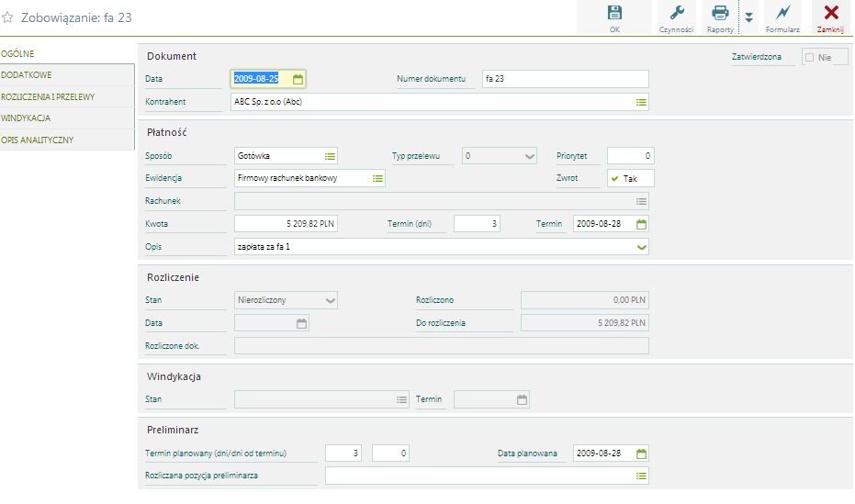
Task: Open calendar for Data planowana field
Action: tap(641, 454)
